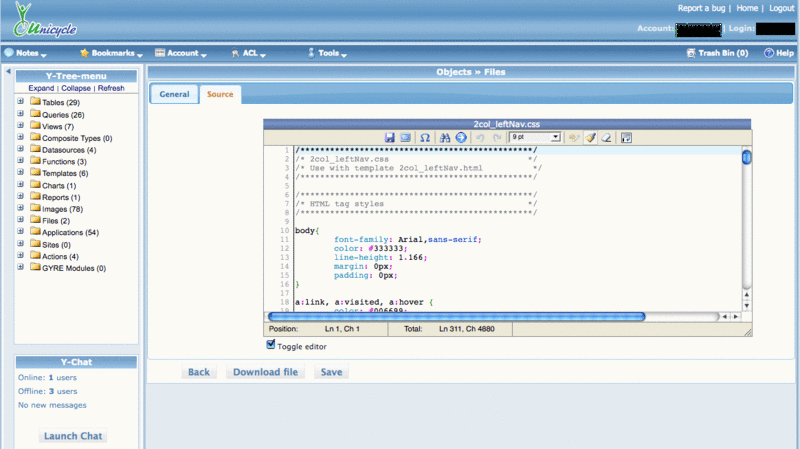This screenshot has width=800, height=449.
Task: Expand the Images tree node
Action: tap(21, 209)
